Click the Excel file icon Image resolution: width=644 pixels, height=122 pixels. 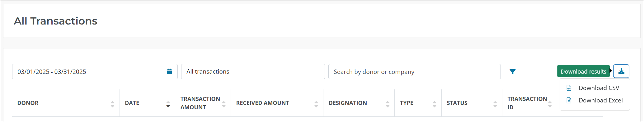[x=569, y=100]
